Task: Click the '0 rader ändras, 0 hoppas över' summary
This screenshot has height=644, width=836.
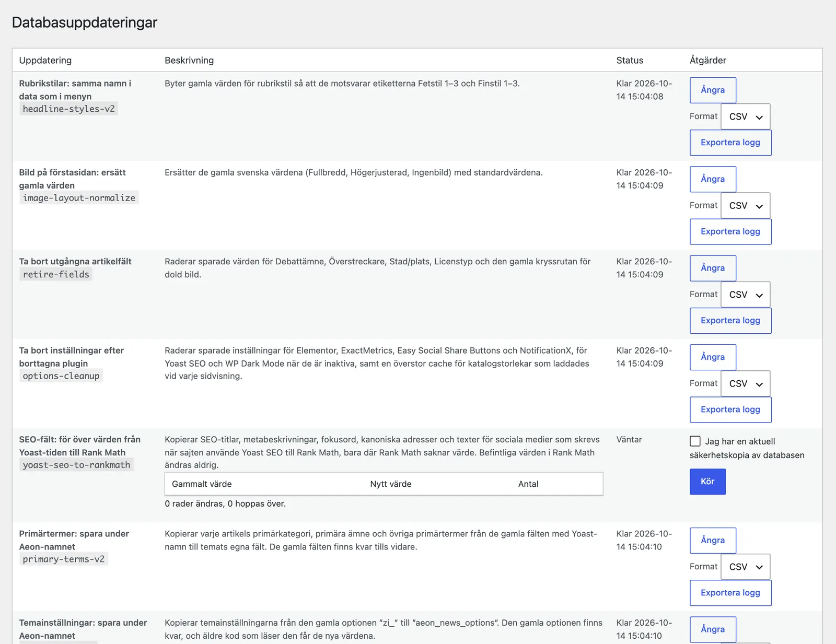Action: (x=225, y=504)
